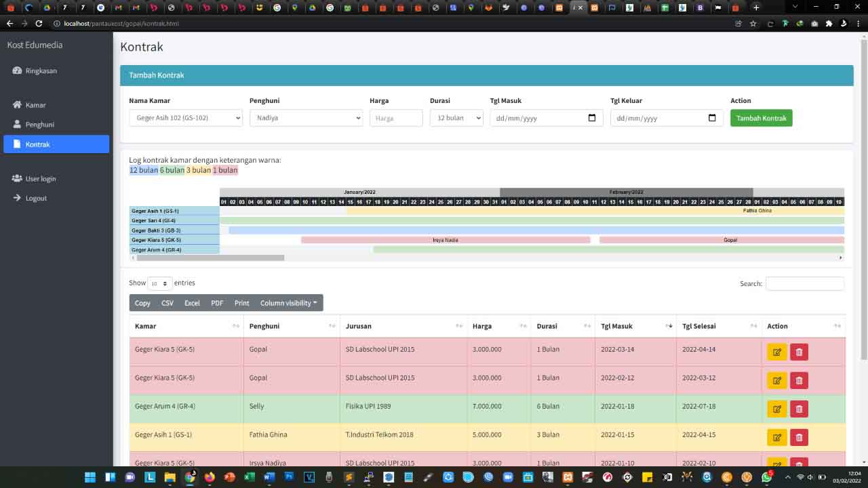This screenshot has width=868, height=488.
Task: Sort the table by Tgl Masuk column
Action: 635,326
